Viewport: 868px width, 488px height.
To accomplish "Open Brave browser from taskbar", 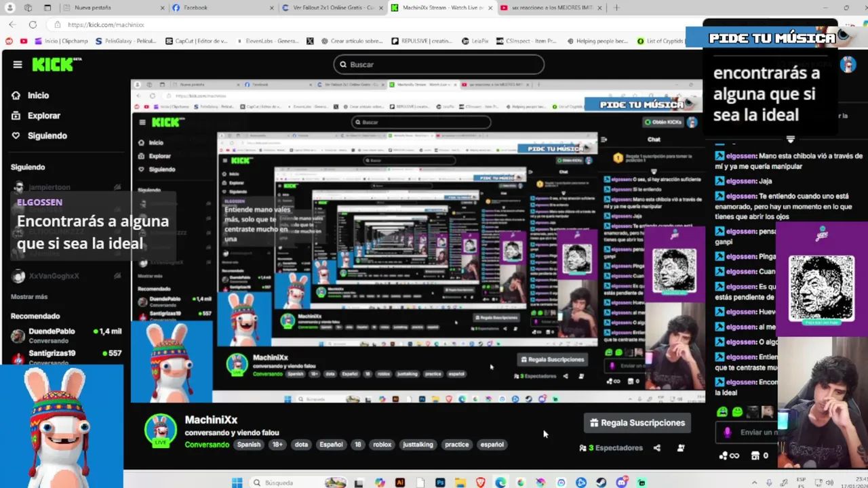I will [481, 483].
